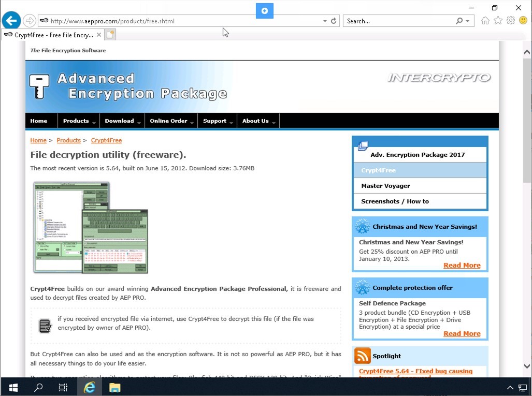This screenshot has width=532, height=396.
Task: Click the page vertical scrollbar down arrow
Action: (x=527, y=366)
